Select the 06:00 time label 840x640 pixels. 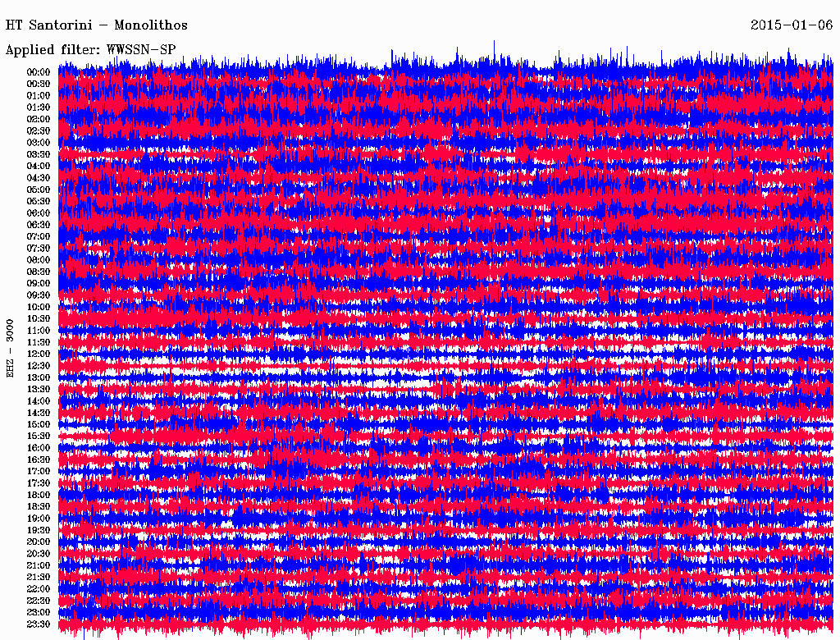pyautogui.click(x=39, y=213)
